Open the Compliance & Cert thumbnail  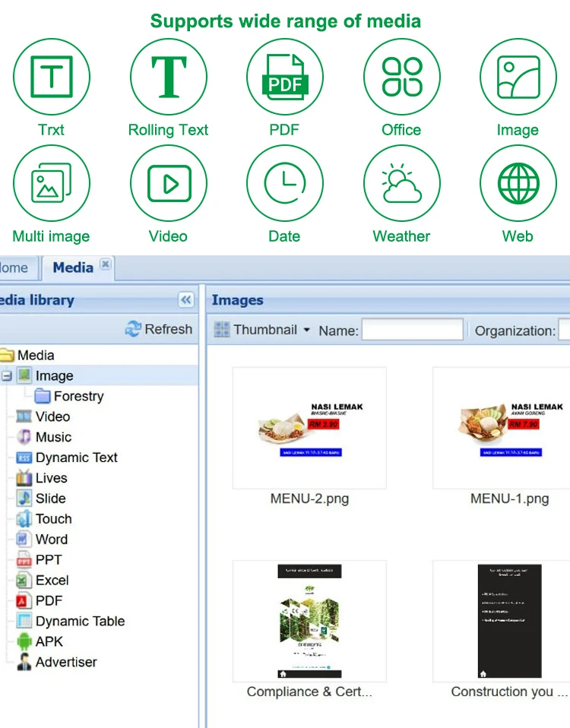click(309, 621)
